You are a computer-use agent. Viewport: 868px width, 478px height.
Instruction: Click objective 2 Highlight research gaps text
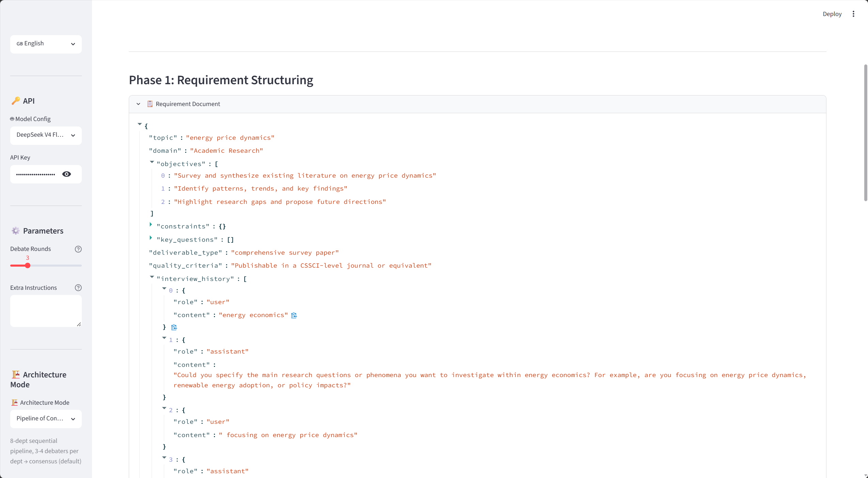tap(280, 202)
